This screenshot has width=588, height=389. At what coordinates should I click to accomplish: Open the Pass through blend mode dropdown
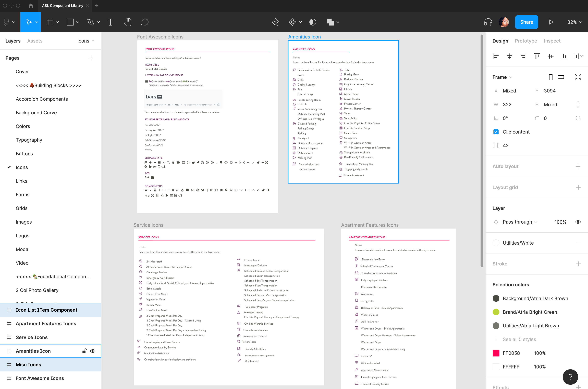click(520, 222)
